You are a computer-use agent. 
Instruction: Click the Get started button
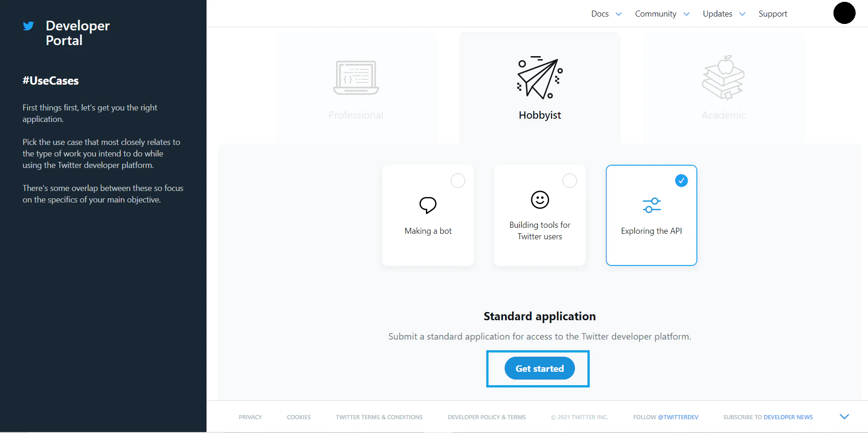[x=540, y=368]
